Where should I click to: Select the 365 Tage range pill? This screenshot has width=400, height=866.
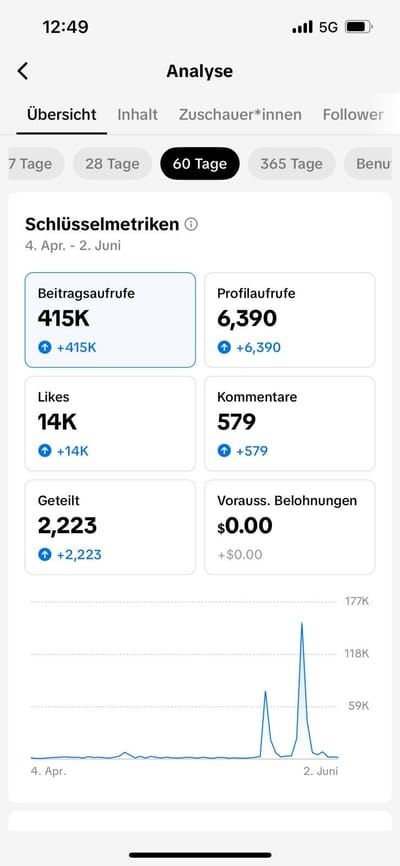pos(292,163)
